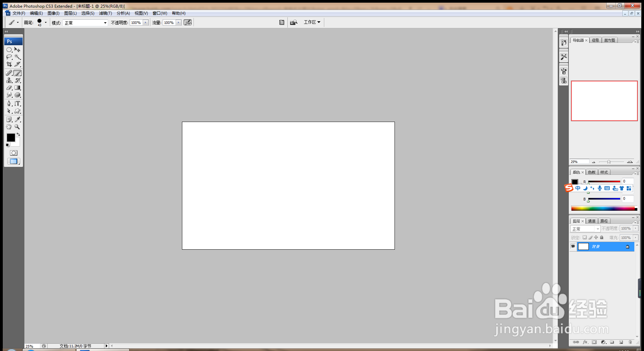This screenshot has height=351, width=644.
Task: Toggle airbrush mode in options bar
Action: pyautogui.click(x=188, y=22)
